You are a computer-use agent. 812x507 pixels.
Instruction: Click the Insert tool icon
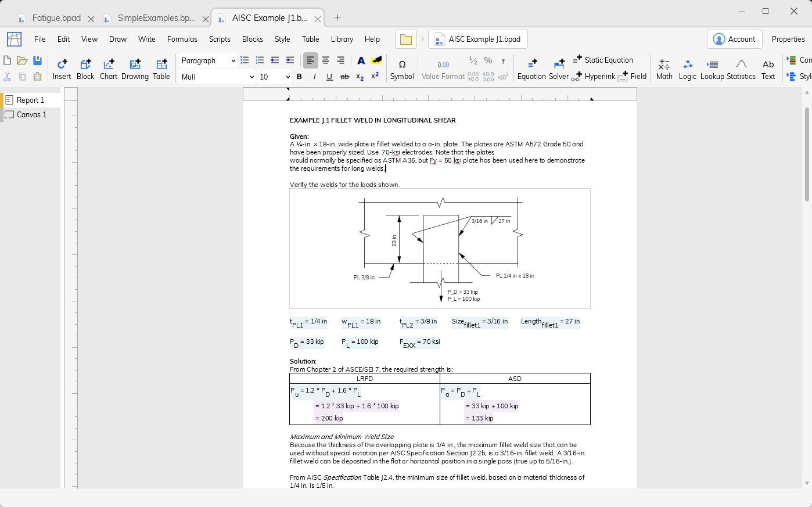click(x=62, y=69)
